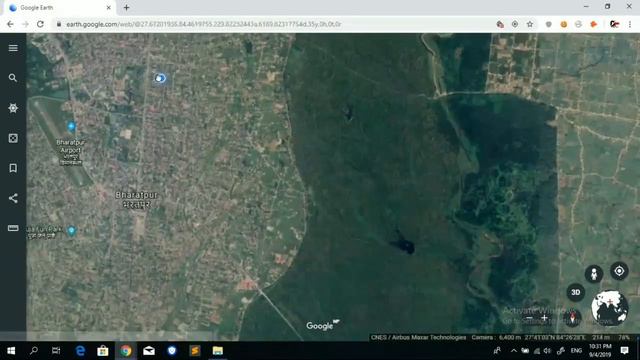The height and width of the screenshot is (360, 640).
Task: Activate the Pegman Street View button
Action: pos(594,273)
